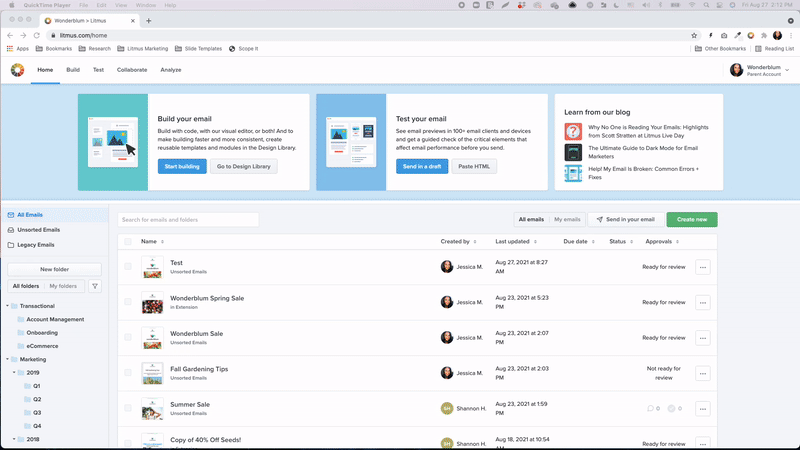This screenshot has width=800, height=450.
Task: Sort by Due date column
Action: point(579,241)
